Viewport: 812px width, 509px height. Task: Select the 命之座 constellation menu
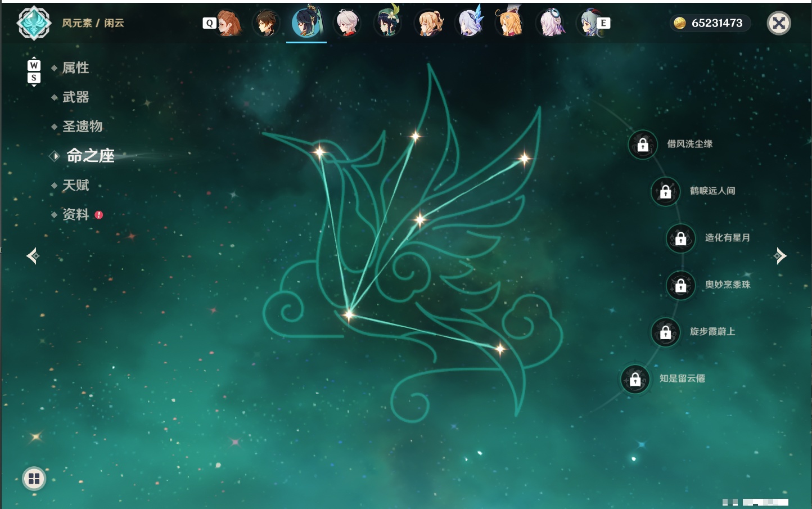coord(90,156)
